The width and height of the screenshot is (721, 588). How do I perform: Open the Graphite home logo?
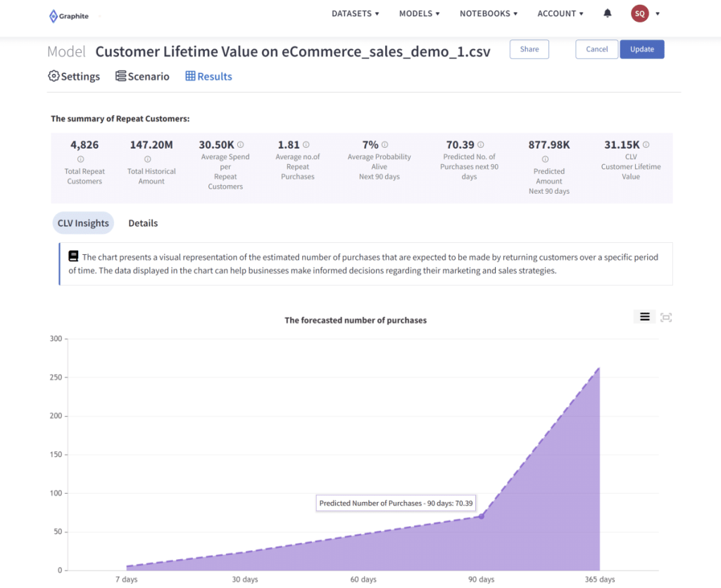(68, 15)
